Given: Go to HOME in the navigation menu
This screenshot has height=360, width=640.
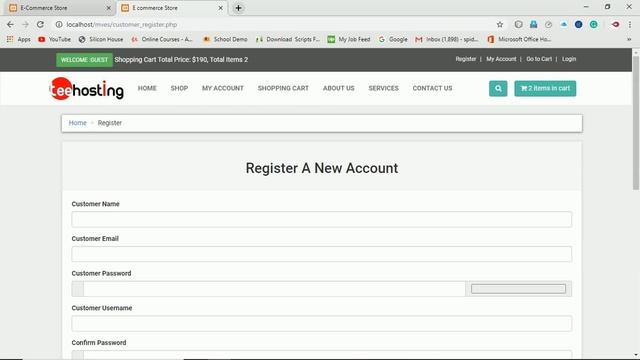Looking at the screenshot, I should point(147,88).
